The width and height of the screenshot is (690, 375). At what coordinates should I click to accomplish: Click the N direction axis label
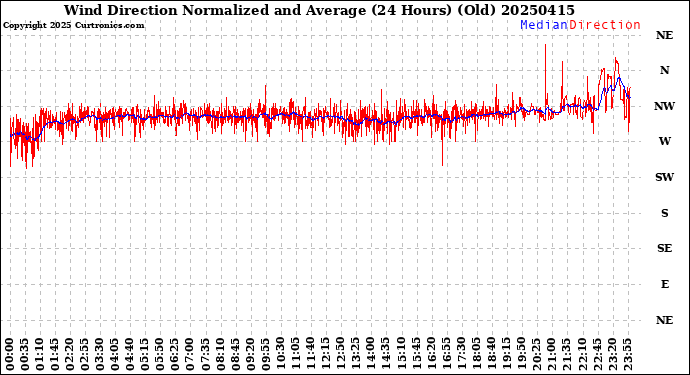pyautogui.click(x=664, y=70)
